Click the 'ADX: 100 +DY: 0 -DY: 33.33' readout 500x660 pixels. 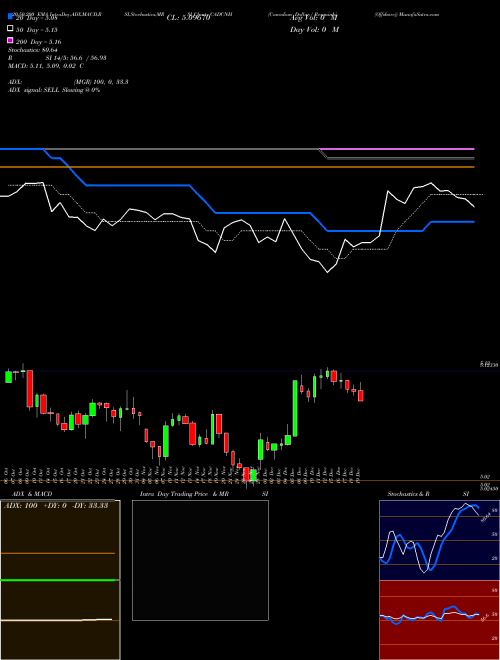(x=56, y=506)
